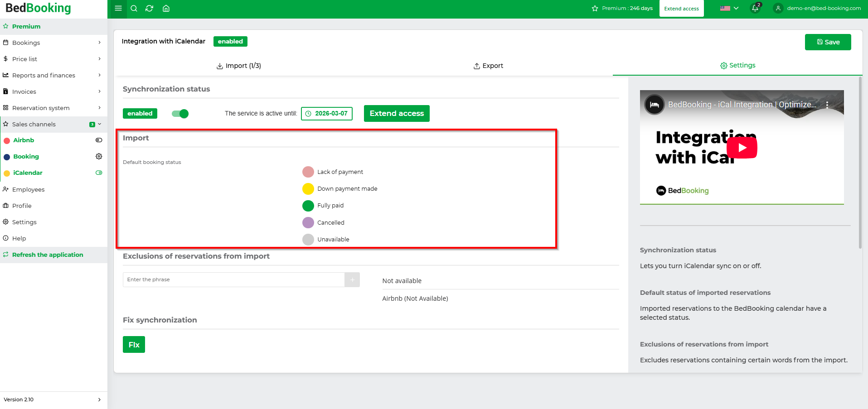Click the plus icon next to phrase field

[x=352, y=280]
